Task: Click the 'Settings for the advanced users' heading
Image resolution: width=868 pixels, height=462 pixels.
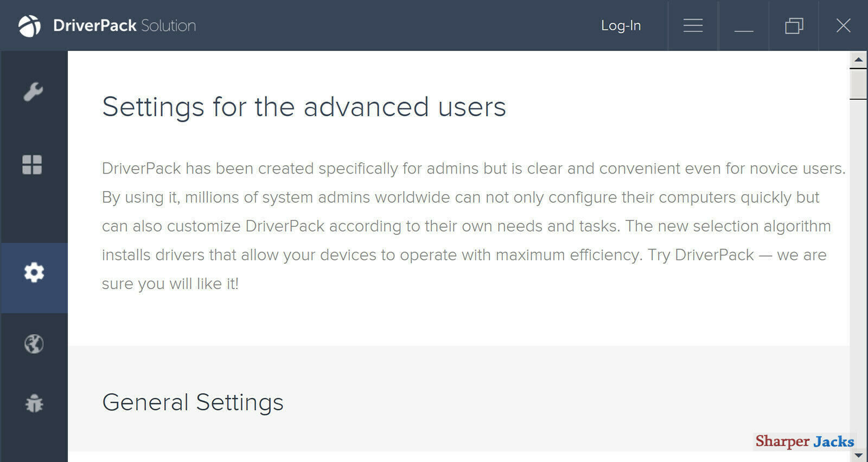Action: click(304, 107)
